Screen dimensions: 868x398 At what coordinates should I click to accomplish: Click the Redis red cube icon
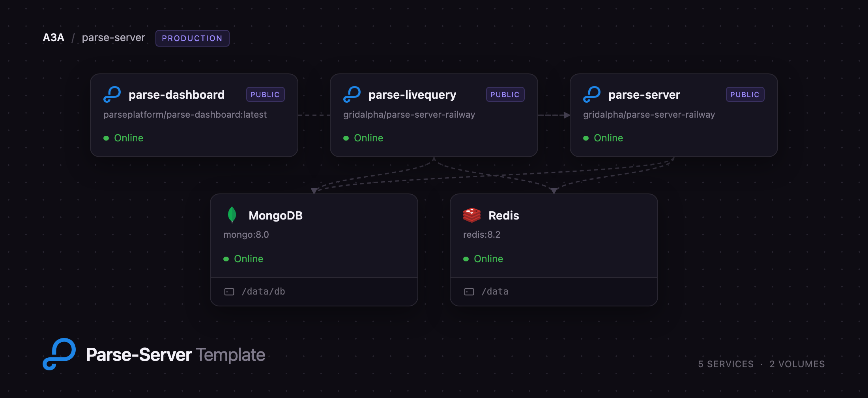(x=471, y=215)
